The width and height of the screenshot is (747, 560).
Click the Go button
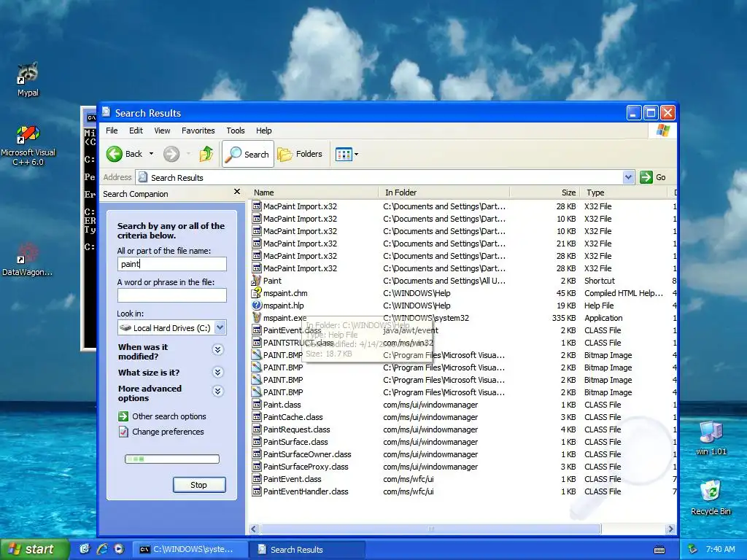click(x=653, y=177)
